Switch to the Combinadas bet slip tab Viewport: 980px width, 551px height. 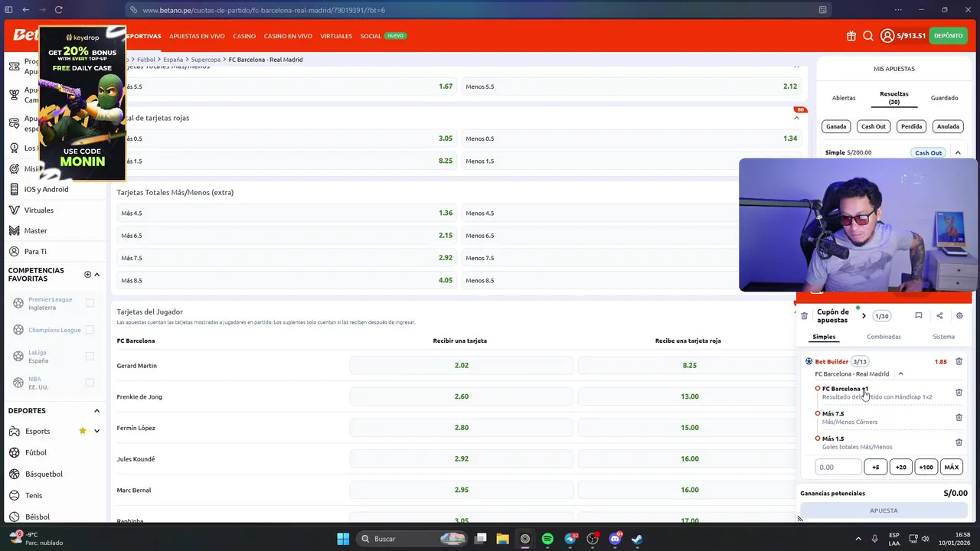coord(884,337)
